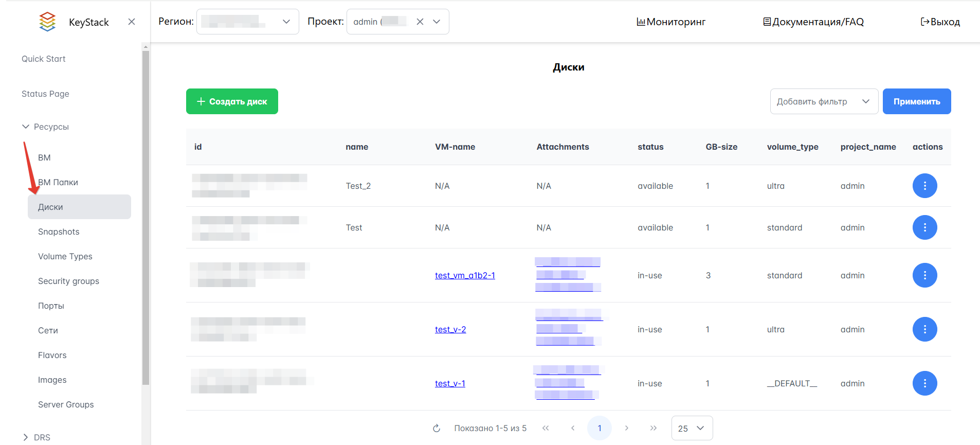Screen dimensions: 980x445
Task: Click the KeyStack logo icon
Action: [x=47, y=22]
